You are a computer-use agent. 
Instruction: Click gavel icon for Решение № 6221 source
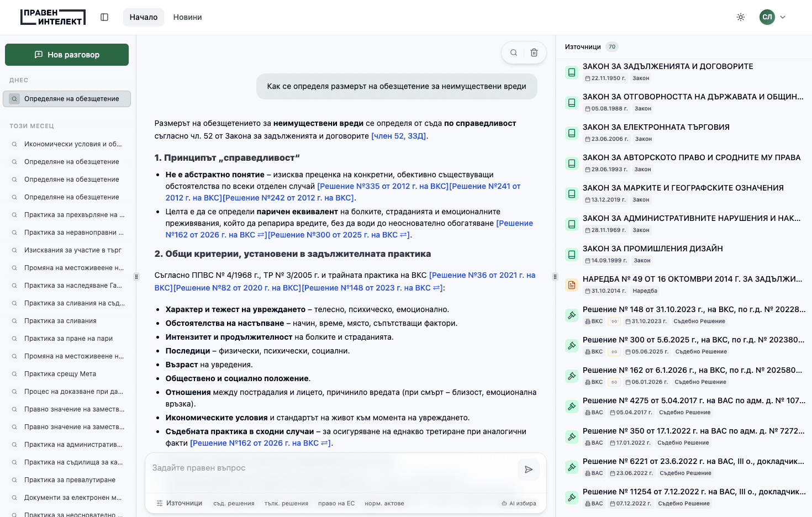572,467
